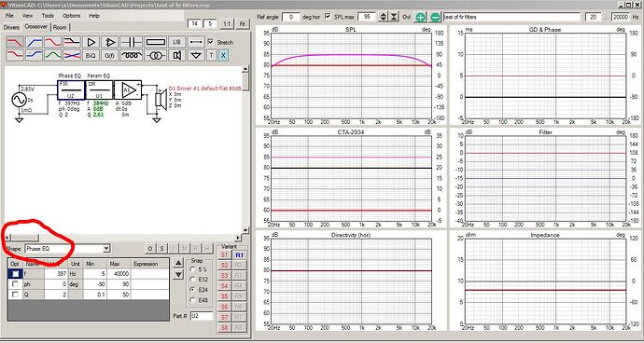Select the red low-pass filter icon
644x343 pixels.
pyautogui.click(x=15, y=42)
